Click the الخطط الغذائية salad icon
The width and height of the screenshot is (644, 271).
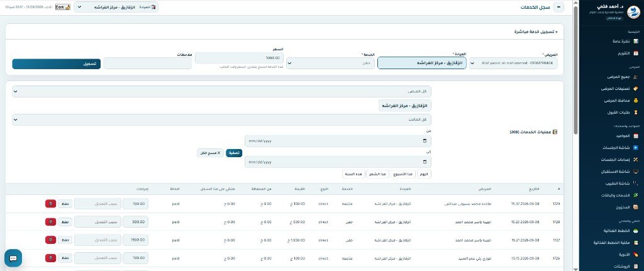coord(636,231)
